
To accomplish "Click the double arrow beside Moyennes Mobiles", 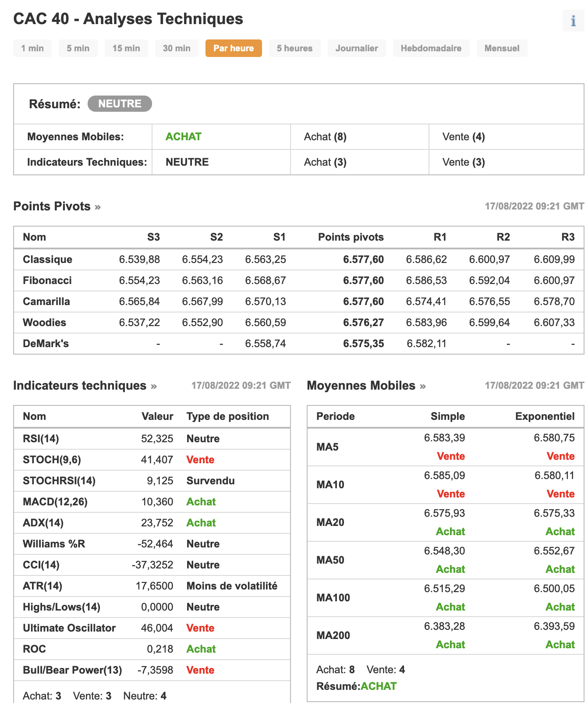I will 423,386.
